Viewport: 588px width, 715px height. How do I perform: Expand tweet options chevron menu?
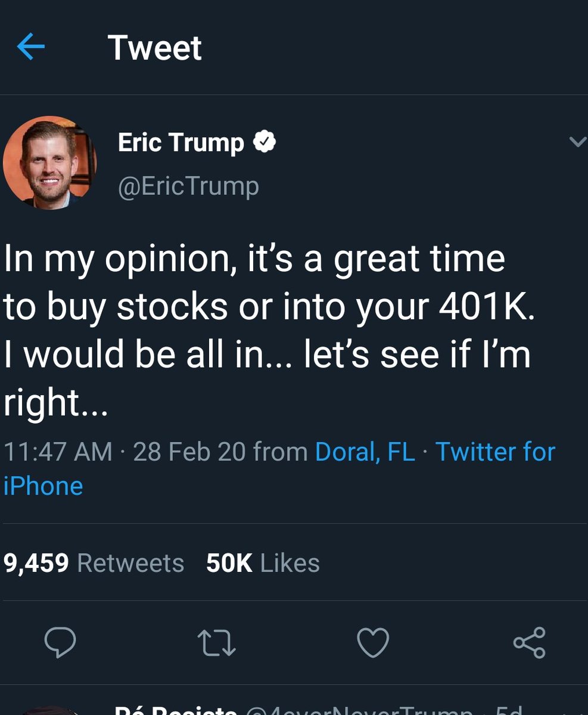[x=576, y=142]
